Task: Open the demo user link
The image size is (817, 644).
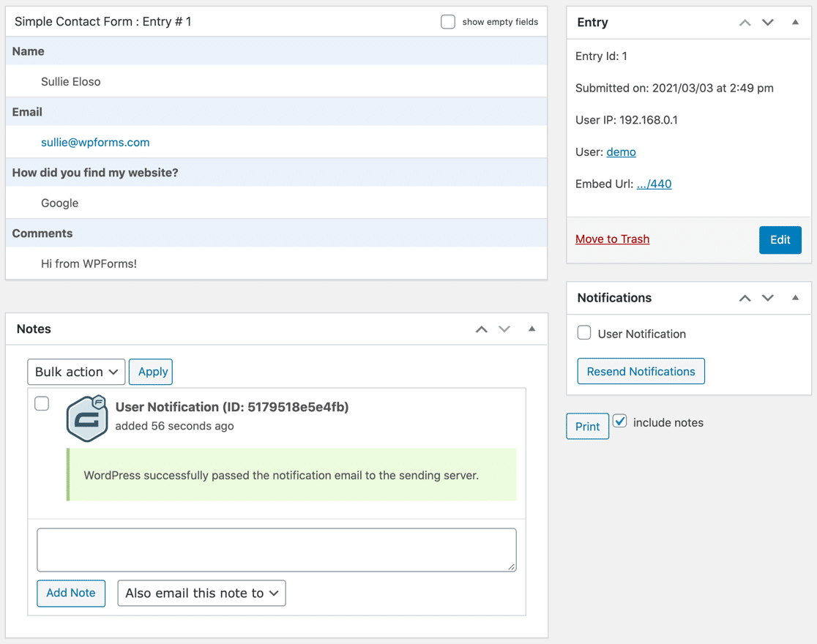Action: [621, 152]
